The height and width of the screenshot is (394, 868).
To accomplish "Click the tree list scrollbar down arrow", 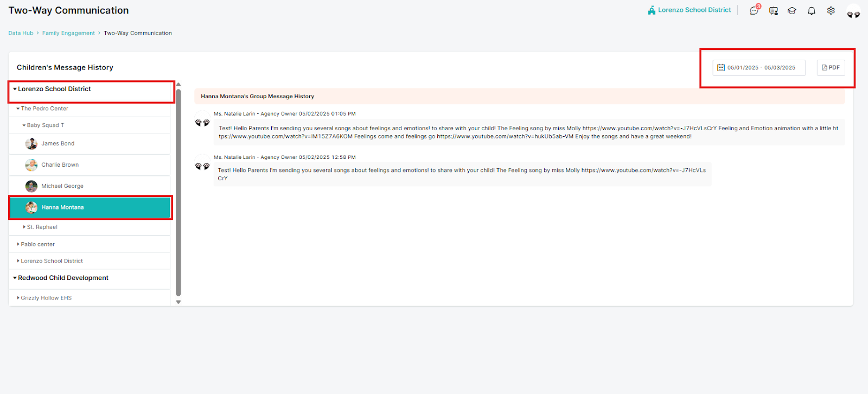I will (178, 302).
